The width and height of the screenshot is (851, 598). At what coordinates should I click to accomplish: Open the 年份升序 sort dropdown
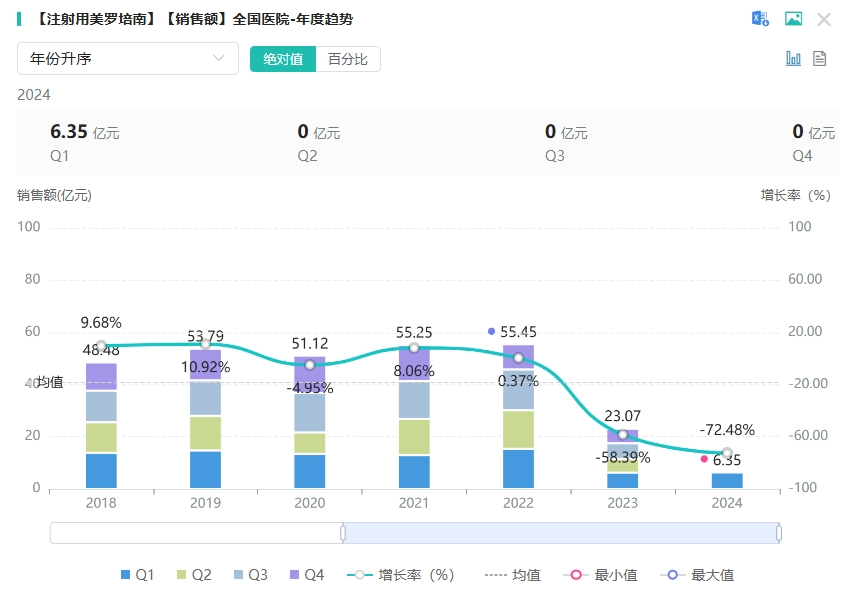click(128, 59)
